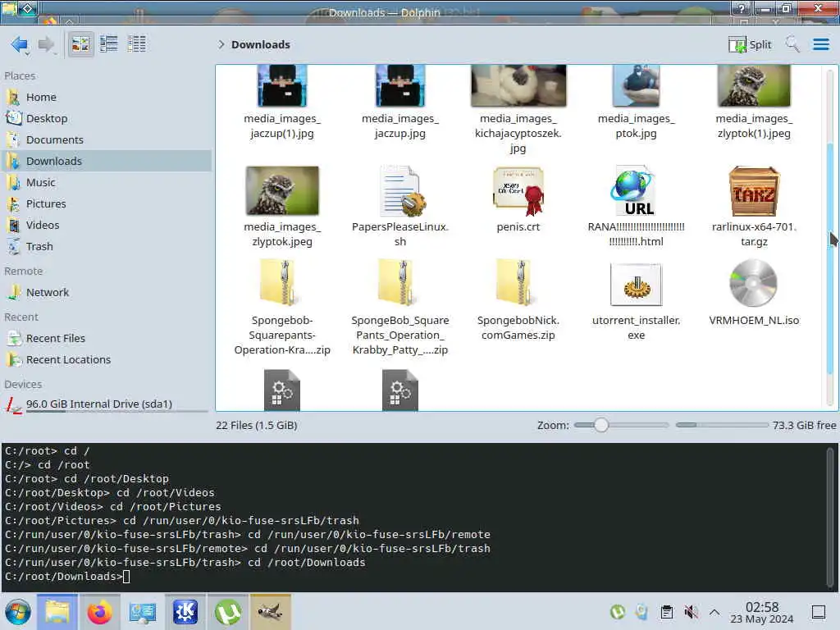Select the 96.0 GiB Internal Drive
Screen dimensions: 840x630
(x=106, y=404)
